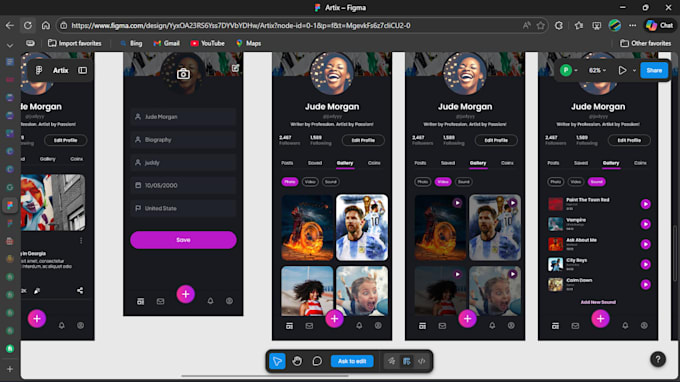Expand the vertical tabs chevron
Image resolution: width=680 pixels, height=382 pixels.
coord(10,45)
